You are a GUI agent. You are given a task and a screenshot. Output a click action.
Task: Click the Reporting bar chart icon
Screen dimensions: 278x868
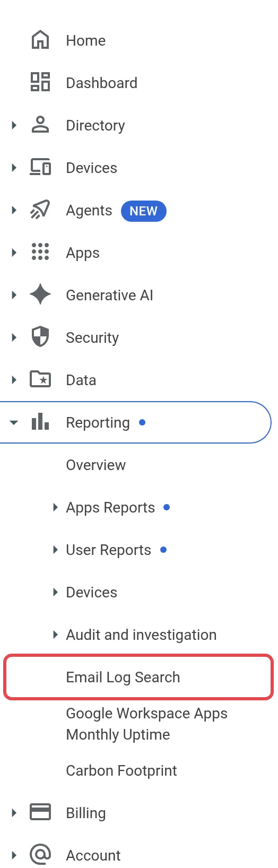tap(40, 422)
